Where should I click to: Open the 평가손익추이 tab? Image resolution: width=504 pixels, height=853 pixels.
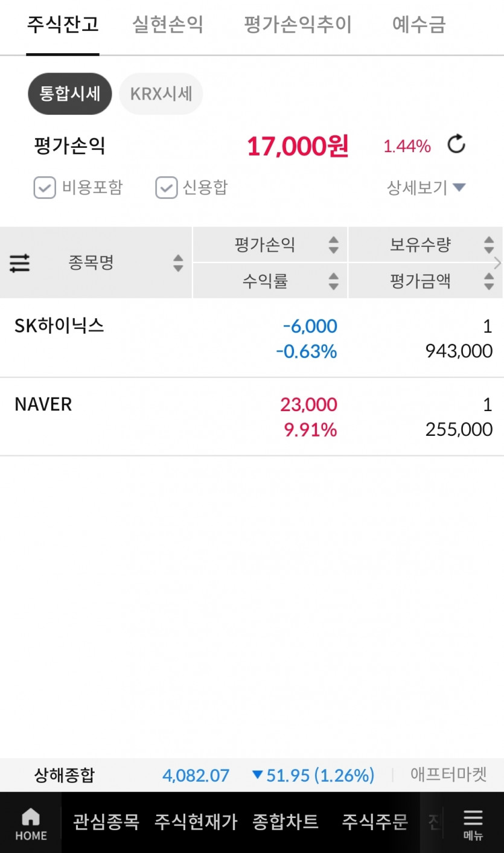coord(298,25)
